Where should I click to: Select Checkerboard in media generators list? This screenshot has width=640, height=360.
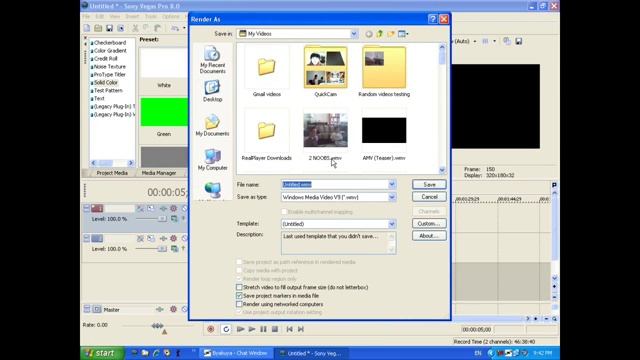110,43
